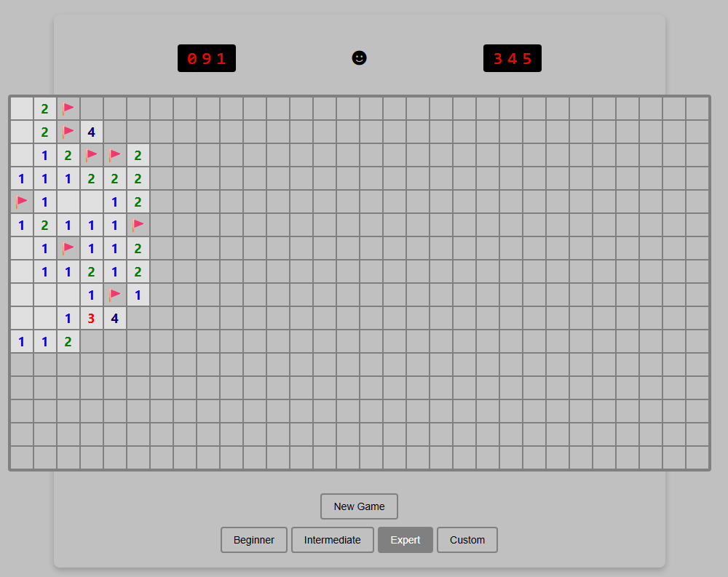728x577 pixels.
Task: Switch to Intermediate difficulty
Action: [x=333, y=540]
